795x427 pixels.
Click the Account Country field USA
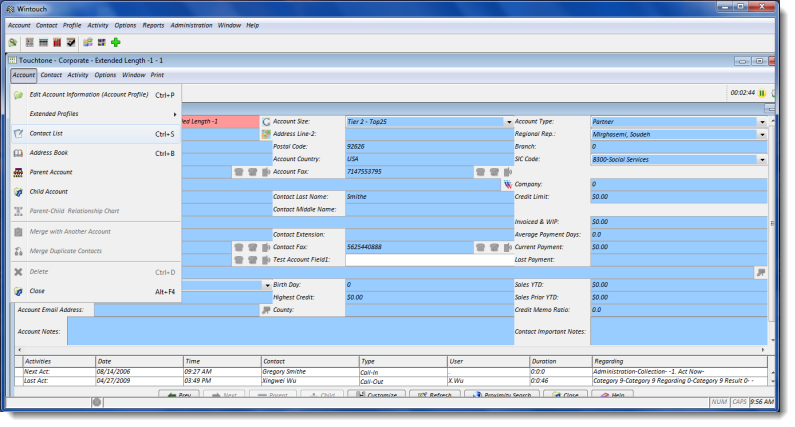(x=429, y=159)
